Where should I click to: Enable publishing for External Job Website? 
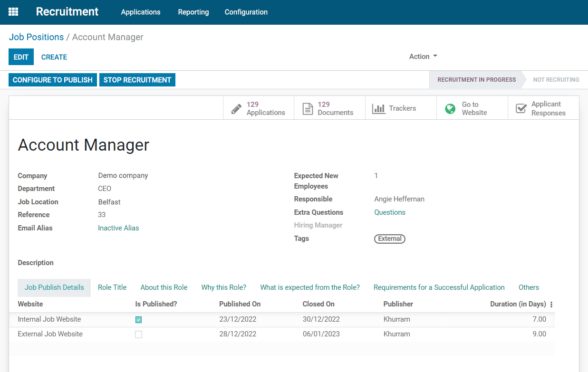tap(138, 334)
